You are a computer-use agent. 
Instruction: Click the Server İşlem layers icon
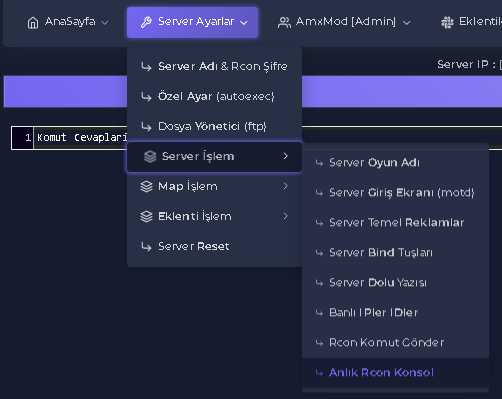click(150, 156)
